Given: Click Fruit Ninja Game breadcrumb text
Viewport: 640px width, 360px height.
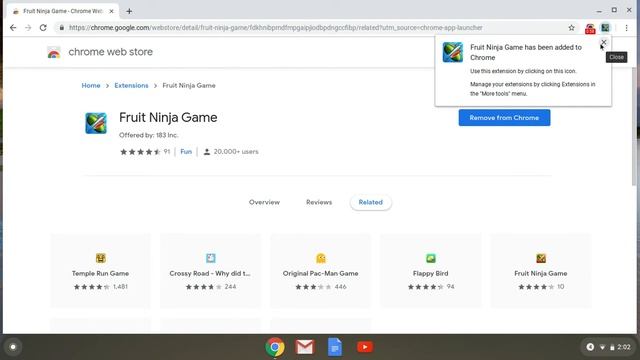Looking at the screenshot, I should coord(189,86).
